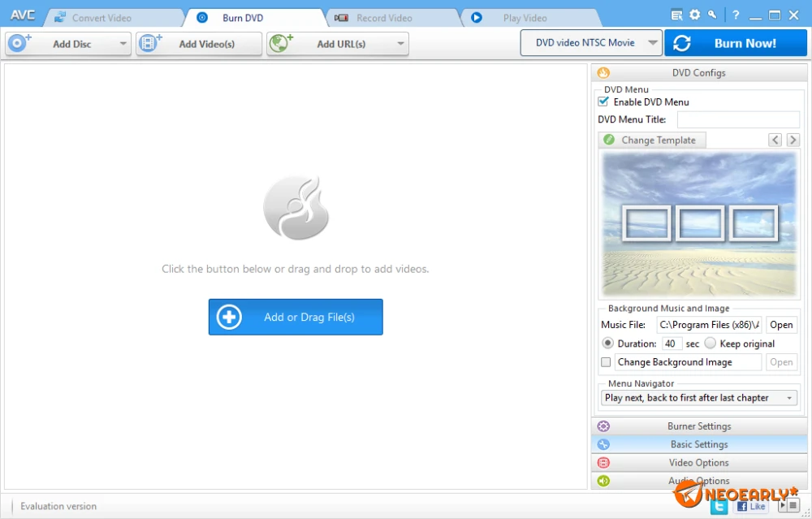Click the Basic Settings blue wrench icon
This screenshot has width=812, height=519.
(x=603, y=444)
